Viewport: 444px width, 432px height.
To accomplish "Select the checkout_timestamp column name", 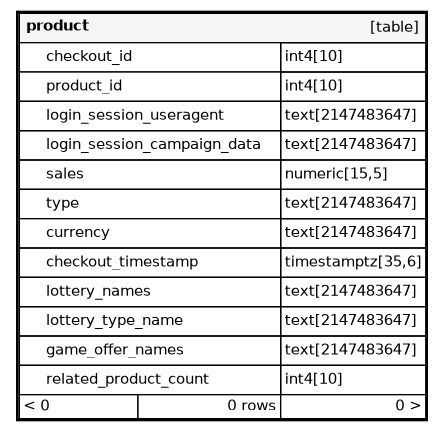I will tap(122, 262).
